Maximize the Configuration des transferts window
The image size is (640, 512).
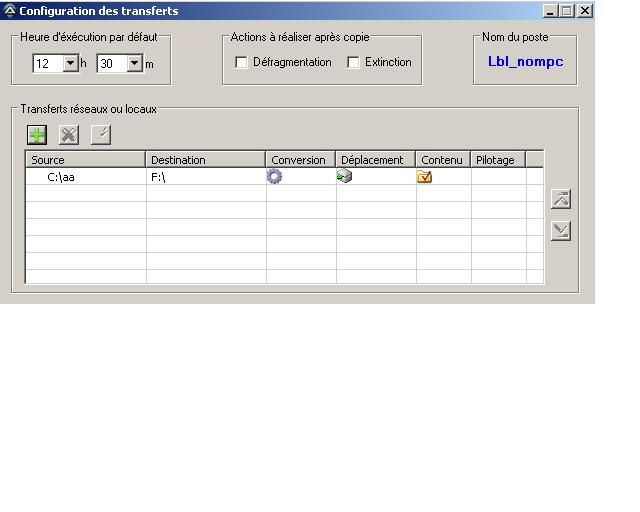(567, 11)
